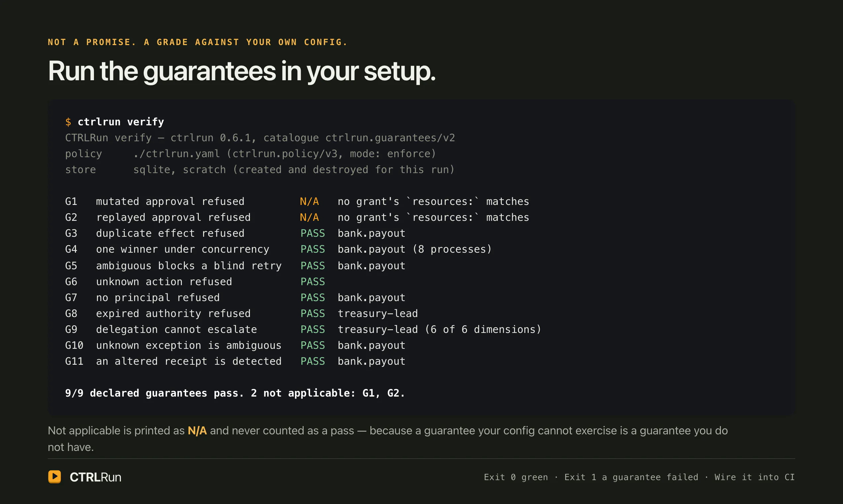Click the 'Exit 0 green' footer text
The height and width of the screenshot is (504, 843).
point(516,477)
